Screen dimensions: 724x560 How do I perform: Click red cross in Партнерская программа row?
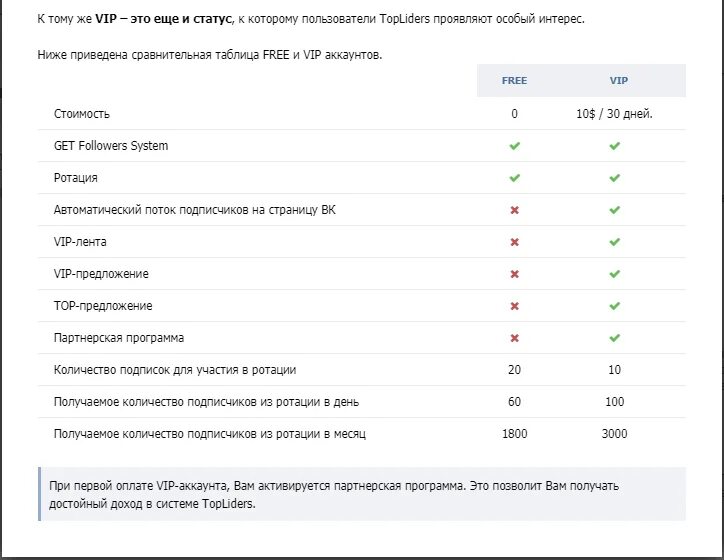(514, 338)
